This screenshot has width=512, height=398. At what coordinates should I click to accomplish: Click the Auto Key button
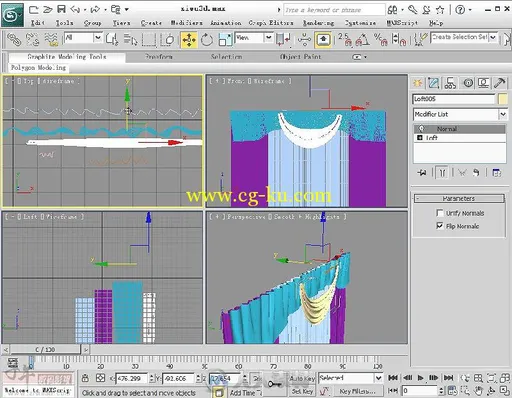[x=302, y=378]
